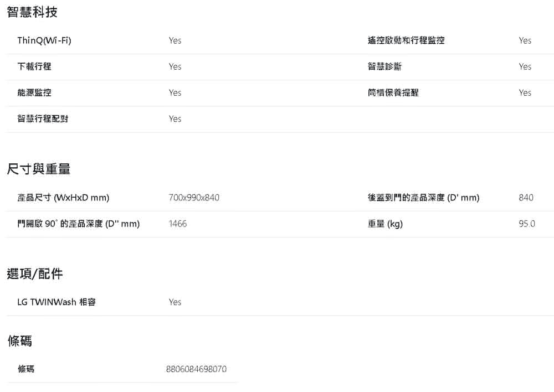Select the ThinQ(Wi-Fi) specification label
Viewport: 554px width, 392px height.
pos(44,40)
